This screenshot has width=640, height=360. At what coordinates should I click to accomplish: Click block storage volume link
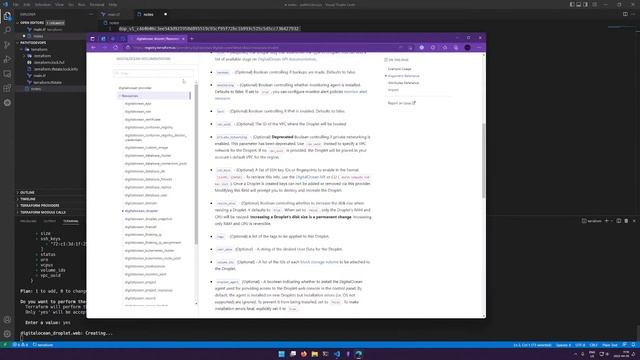click(x=319, y=262)
